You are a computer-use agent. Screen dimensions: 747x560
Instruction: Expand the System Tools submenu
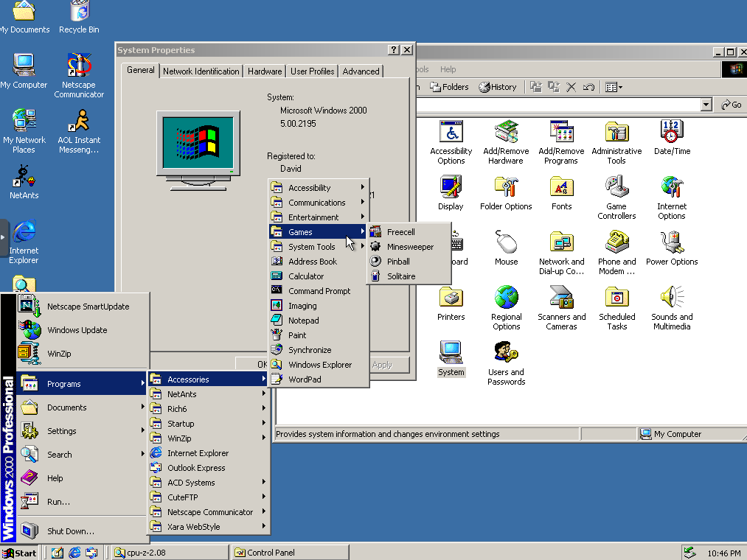(312, 247)
